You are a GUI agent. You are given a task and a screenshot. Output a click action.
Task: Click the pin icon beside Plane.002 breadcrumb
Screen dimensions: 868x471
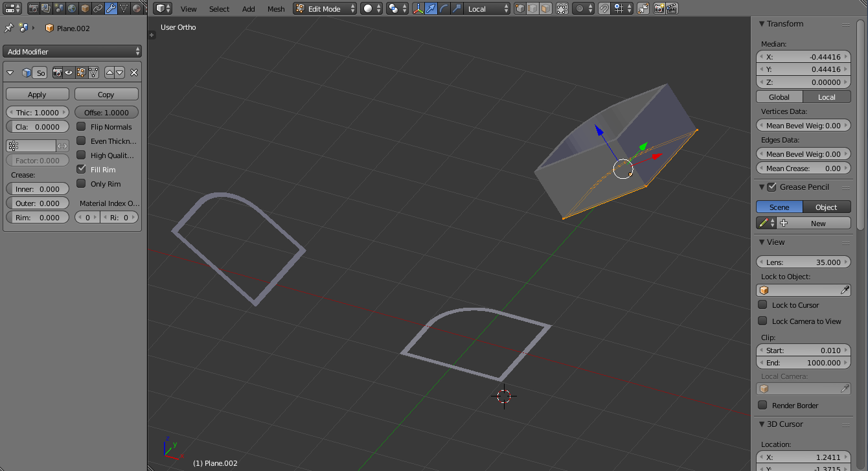pos(9,28)
